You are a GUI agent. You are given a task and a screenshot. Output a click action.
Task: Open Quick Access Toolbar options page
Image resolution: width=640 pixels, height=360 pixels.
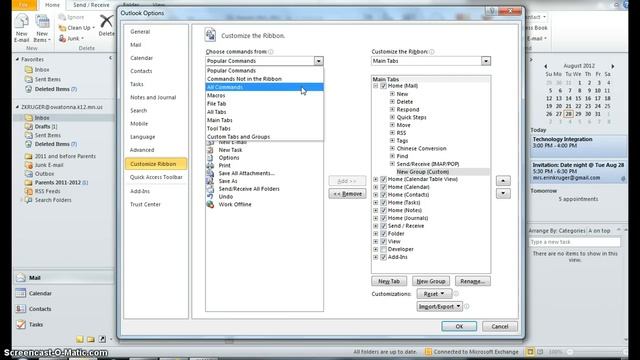pos(156,177)
